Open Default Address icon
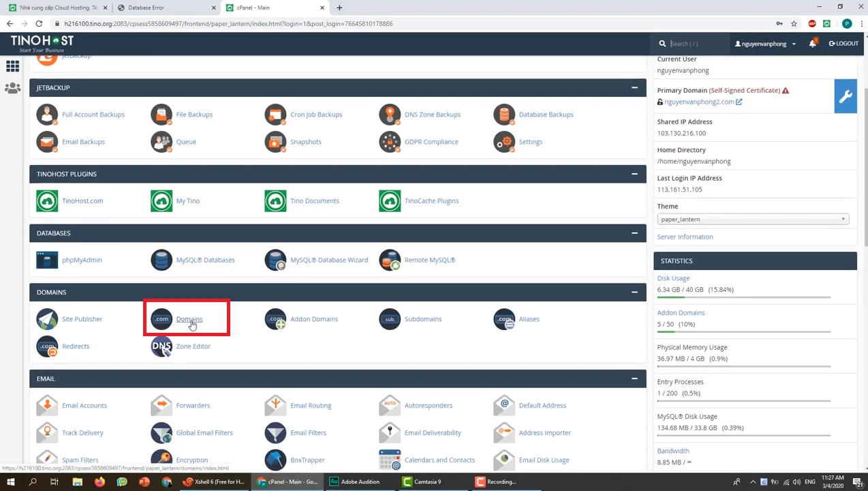Screen dimensions: 868x491 (504, 405)
